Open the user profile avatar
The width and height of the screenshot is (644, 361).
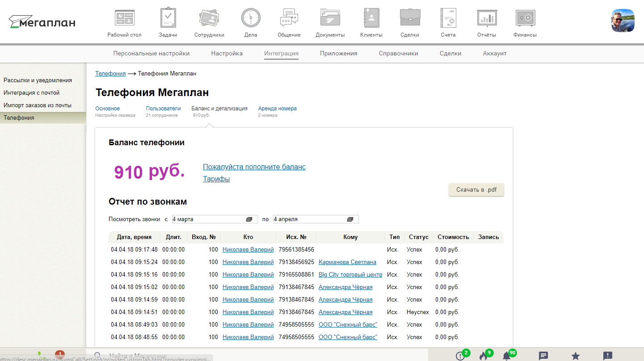pos(623,20)
